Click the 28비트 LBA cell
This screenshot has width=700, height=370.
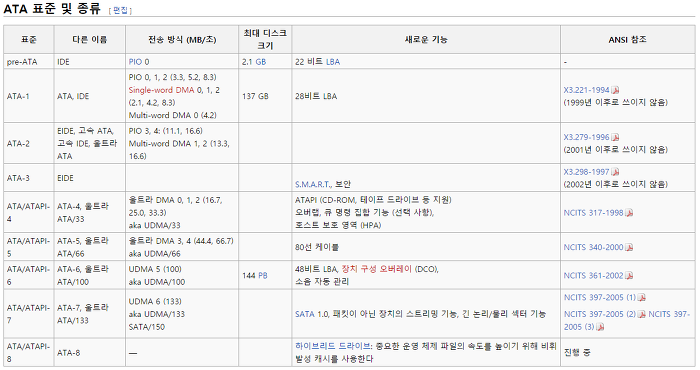(426, 96)
